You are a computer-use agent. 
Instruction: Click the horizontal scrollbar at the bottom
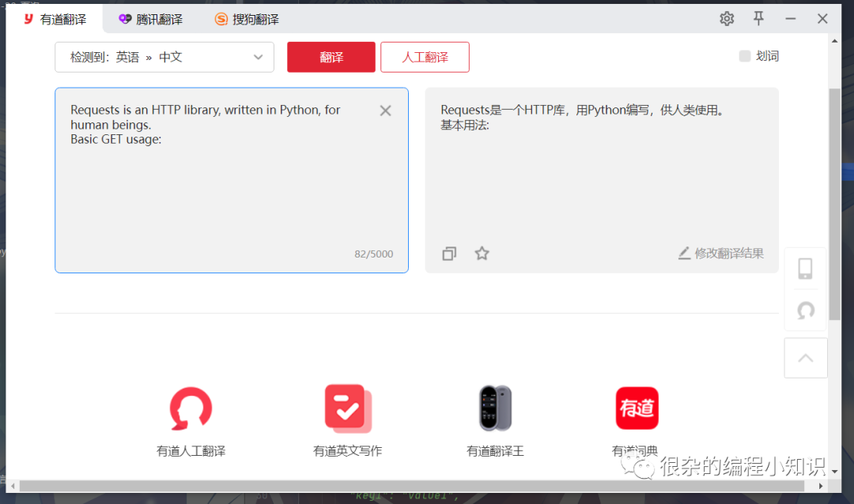point(412,486)
